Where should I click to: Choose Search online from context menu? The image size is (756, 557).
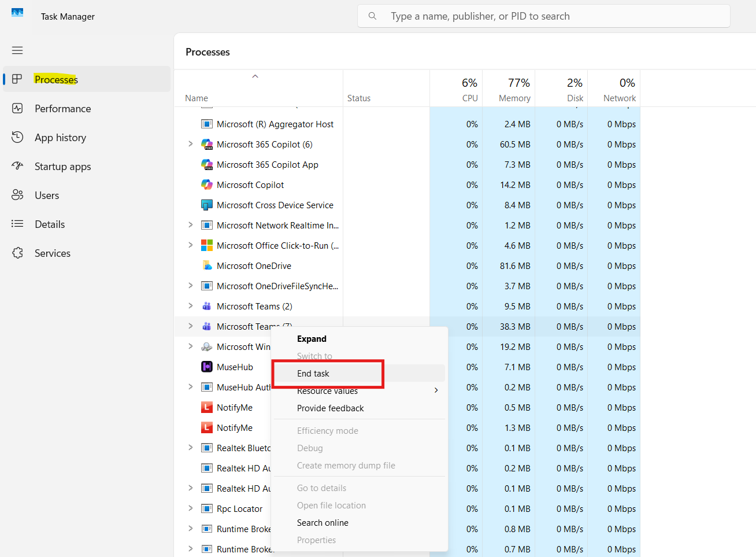point(323,522)
